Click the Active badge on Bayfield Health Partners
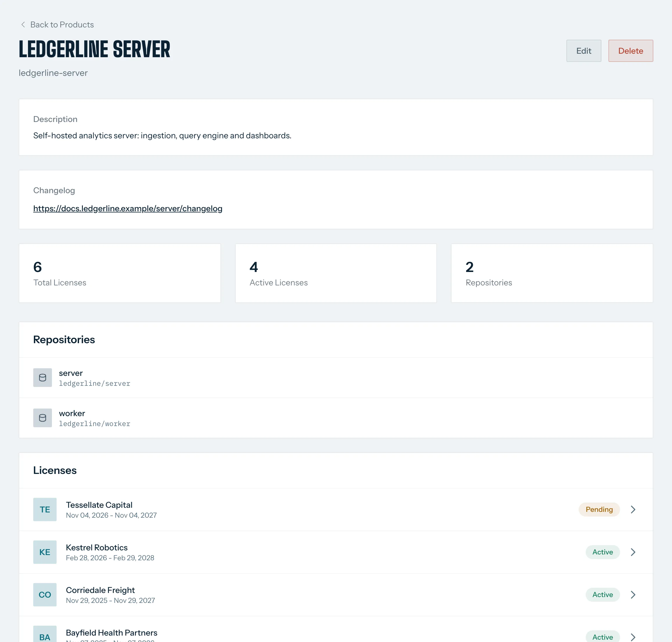This screenshot has width=672, height=642. pos(602,636)
